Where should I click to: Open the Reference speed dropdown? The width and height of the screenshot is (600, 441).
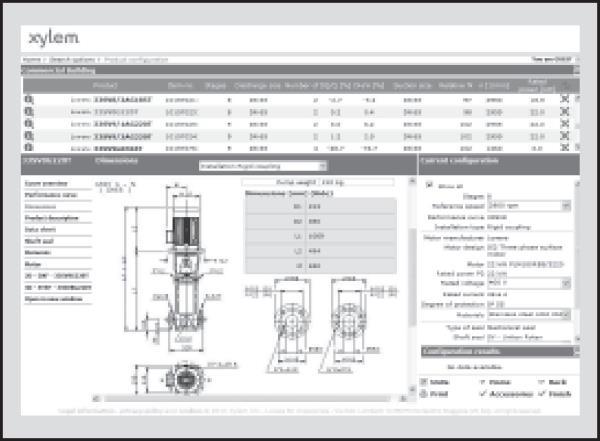click(529, 206)
